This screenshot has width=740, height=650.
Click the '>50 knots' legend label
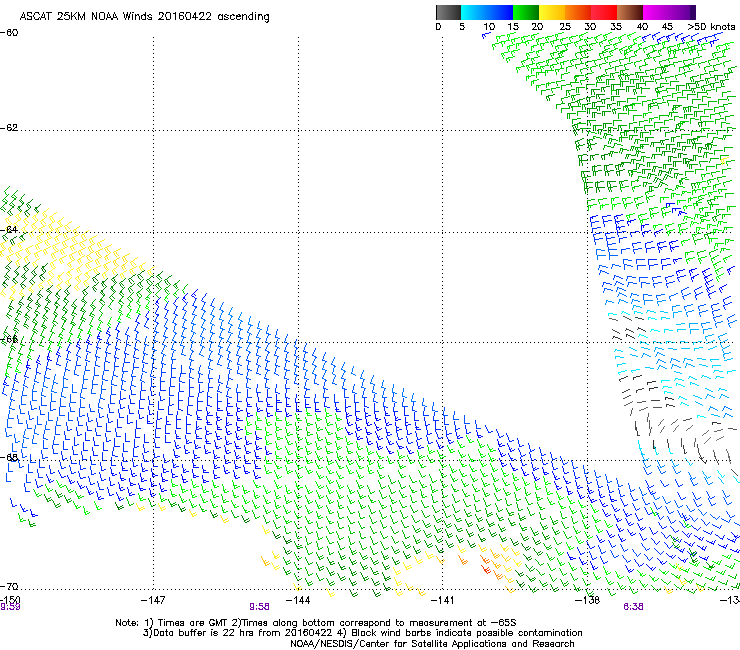point(711,27)
